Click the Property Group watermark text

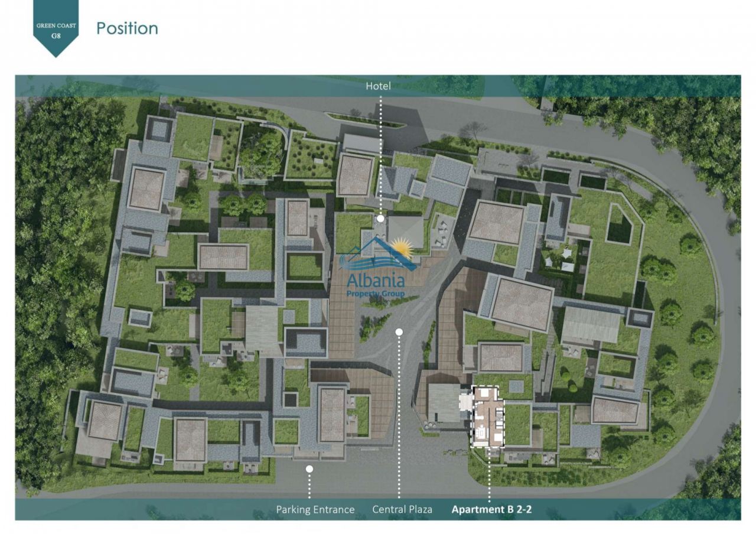tap(376, 294)
